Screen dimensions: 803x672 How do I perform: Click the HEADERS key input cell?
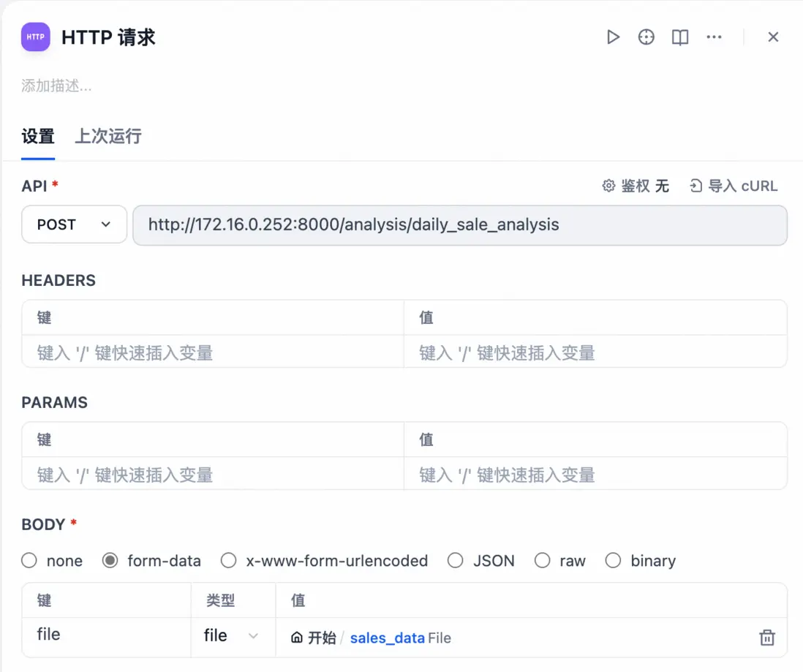(x=213, y=352)
